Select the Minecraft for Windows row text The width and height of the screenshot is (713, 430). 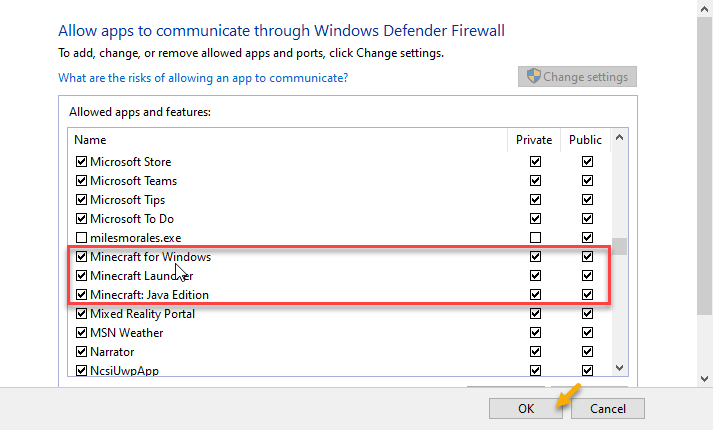coord(151,256)
